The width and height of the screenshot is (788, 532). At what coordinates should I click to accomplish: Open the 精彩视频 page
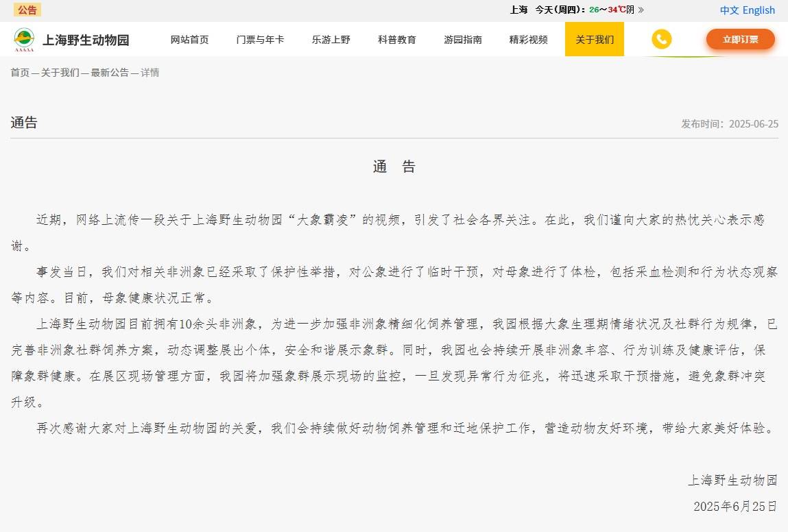pos(528,40)
